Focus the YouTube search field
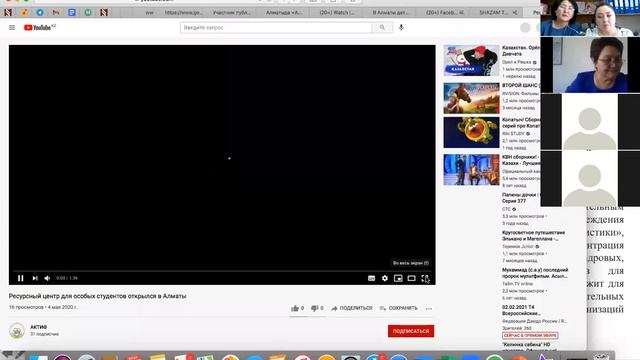This screenshot has height=360, width=640. click(x=276, y=27)
